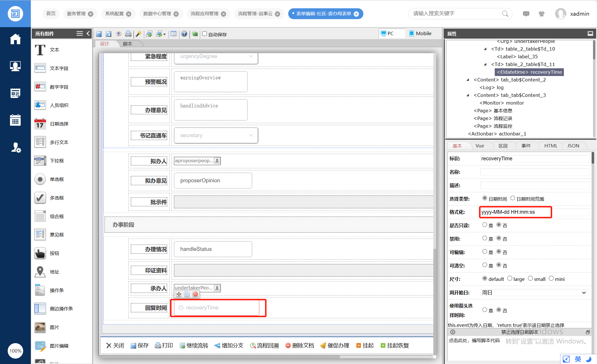This screenshot has height=364, width=597.
Task: Click the preview eye icon in toolbar
Action: click(x=118, y=34)
